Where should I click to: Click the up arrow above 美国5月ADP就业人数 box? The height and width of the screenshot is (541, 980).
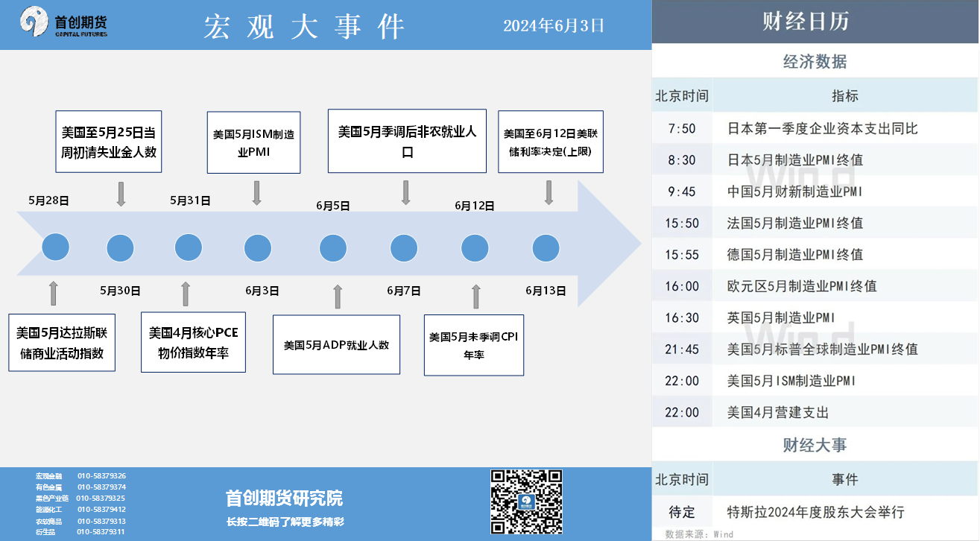(x=338, y=296)
